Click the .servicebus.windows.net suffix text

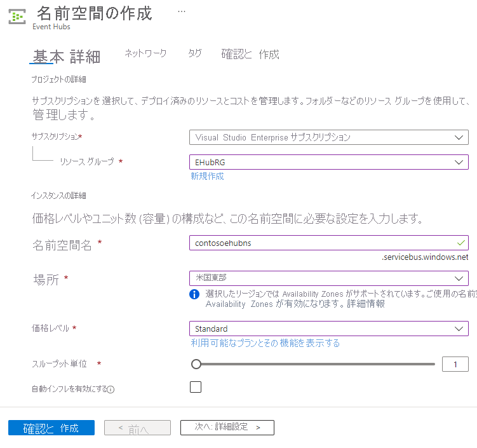click(425, 257)
